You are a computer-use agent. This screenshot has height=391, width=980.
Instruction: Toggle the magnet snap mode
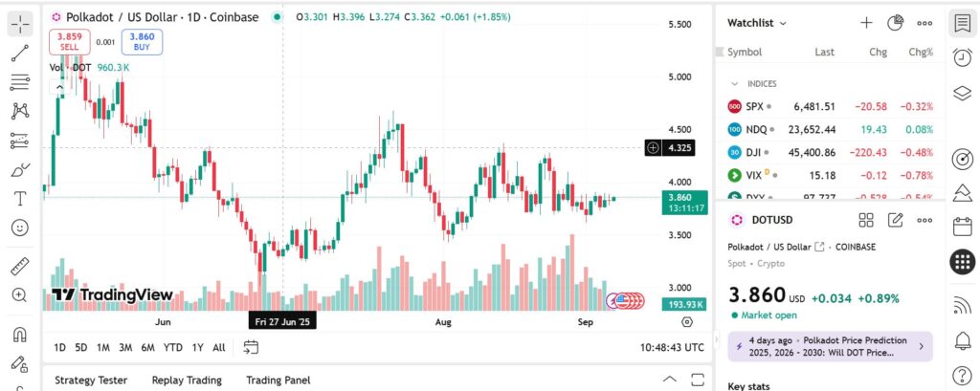(x=20, y=335)
